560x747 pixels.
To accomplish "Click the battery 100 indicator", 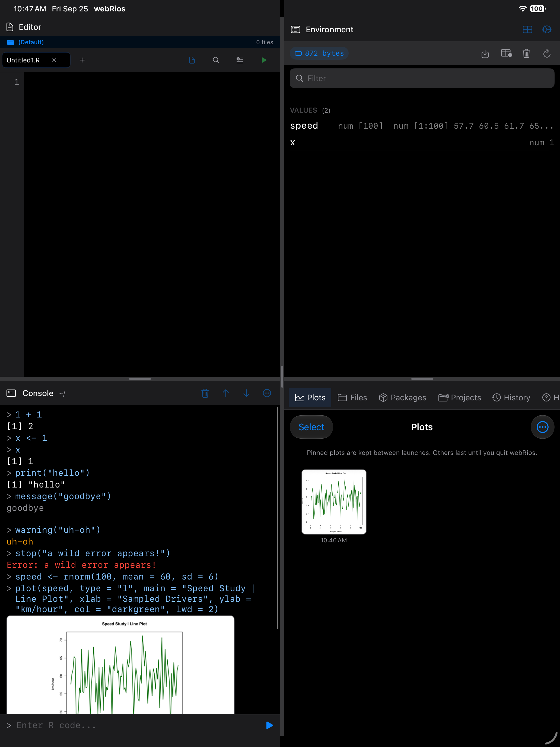I will [537, 9].
